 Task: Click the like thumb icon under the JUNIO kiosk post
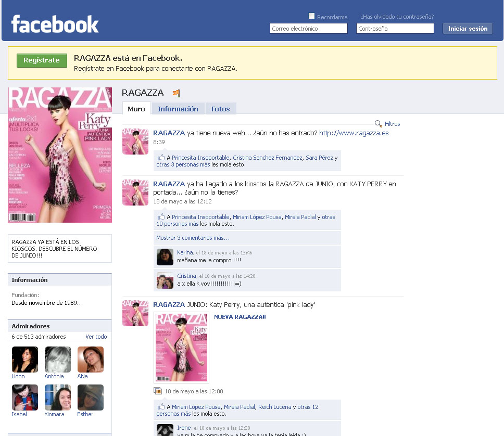161,216
